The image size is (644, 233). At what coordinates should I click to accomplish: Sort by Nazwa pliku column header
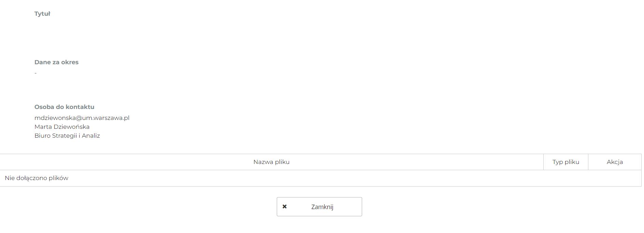click(271, 162)
